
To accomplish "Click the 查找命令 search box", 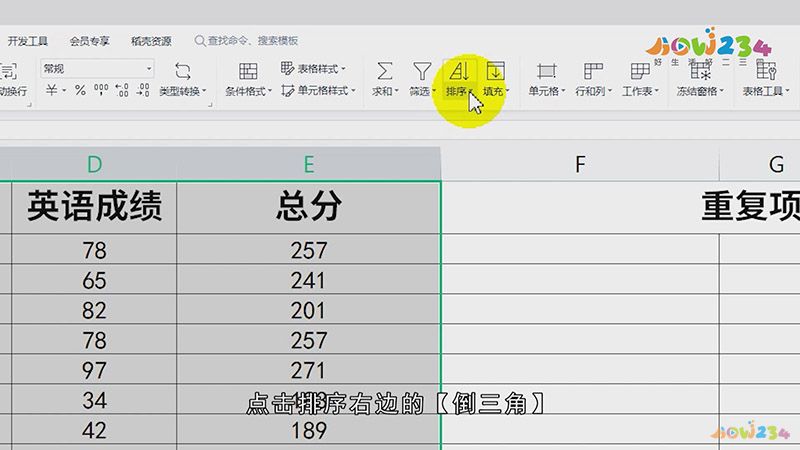I will [247, 41].
